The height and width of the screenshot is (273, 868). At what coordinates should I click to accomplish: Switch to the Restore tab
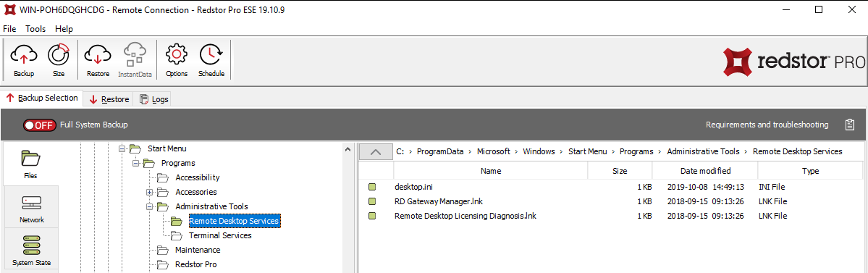[109, 99]
